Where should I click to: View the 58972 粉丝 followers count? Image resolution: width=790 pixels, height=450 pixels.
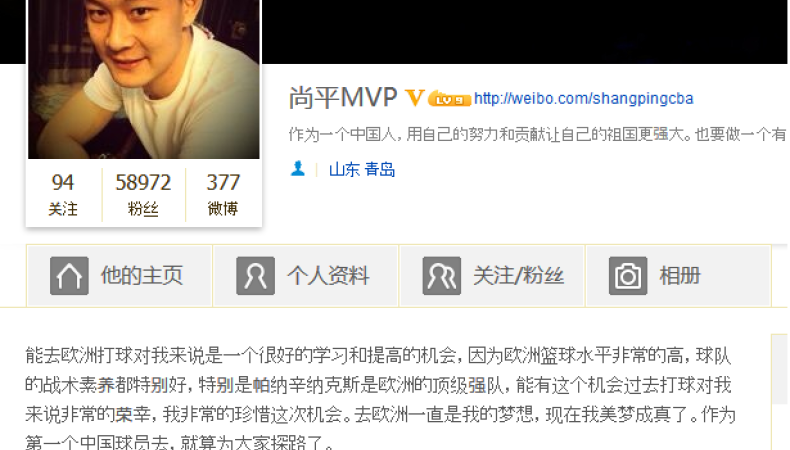tap(143, 195)
